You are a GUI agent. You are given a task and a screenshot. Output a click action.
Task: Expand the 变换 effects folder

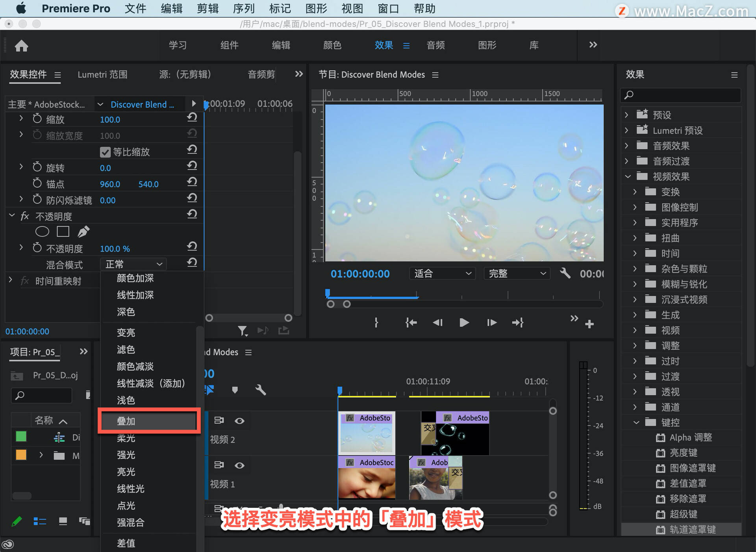click(x=634, y=192)
